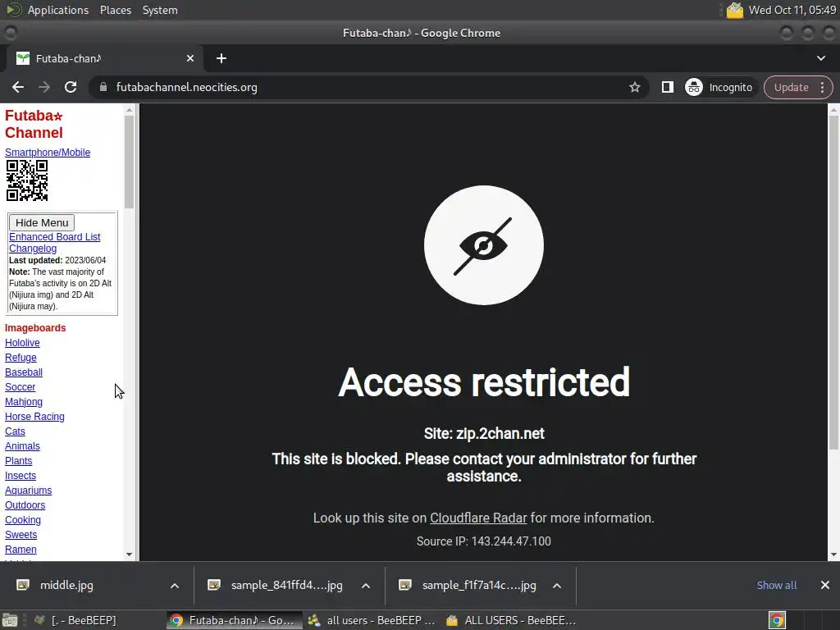Open the Plants board
Screen dimensions: 840x630
coord(19,461)
